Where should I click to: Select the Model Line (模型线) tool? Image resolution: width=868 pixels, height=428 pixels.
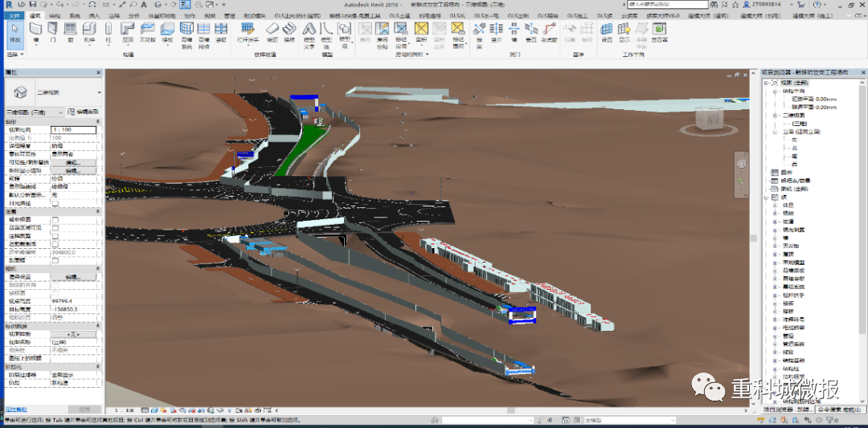(x=326, y=35)
